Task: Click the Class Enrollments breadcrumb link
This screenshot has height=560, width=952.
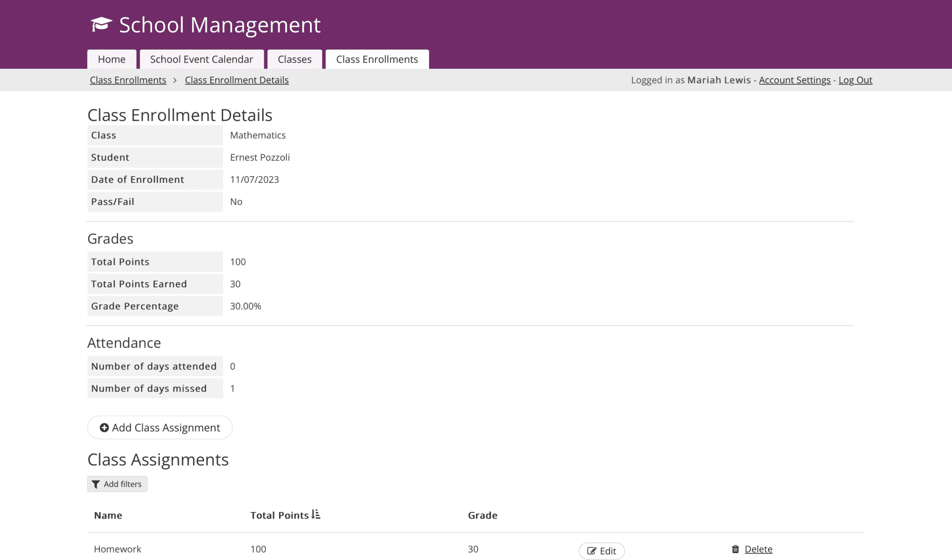Action: pyautogui.click(x=127, y=79)
